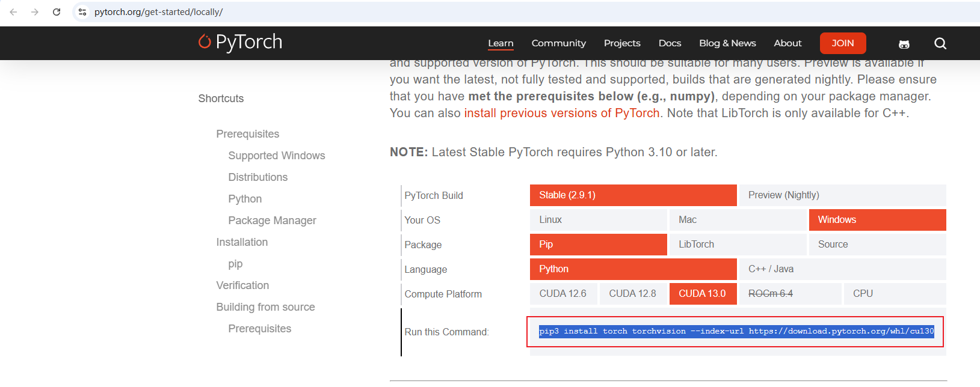Click the NOTE about Python 3.10 text
980x387 pixels.
tap(553, 152)
